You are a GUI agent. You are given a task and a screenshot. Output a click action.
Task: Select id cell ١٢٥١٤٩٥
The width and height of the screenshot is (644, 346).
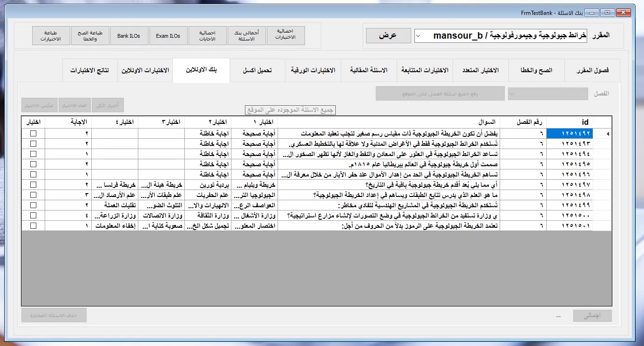coord(569,164)
